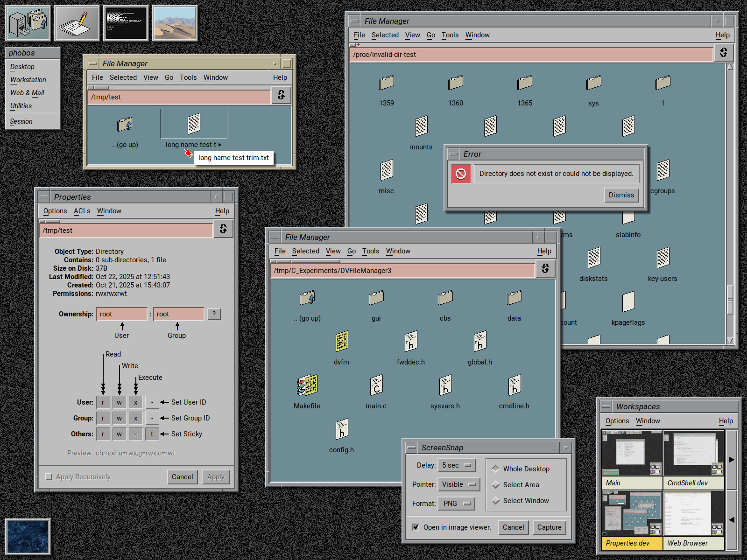Select the global.h header file

tap(480, 342)
